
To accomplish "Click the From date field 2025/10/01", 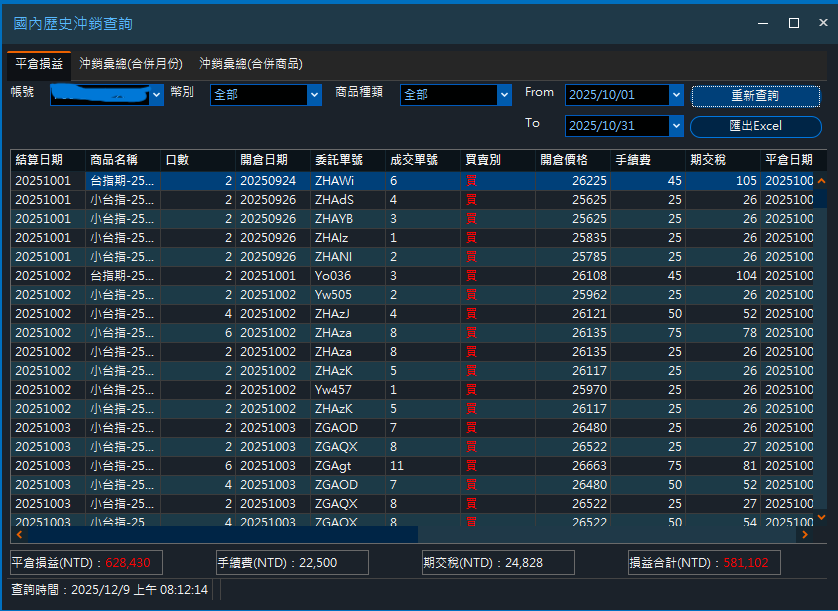I will 617,95.
